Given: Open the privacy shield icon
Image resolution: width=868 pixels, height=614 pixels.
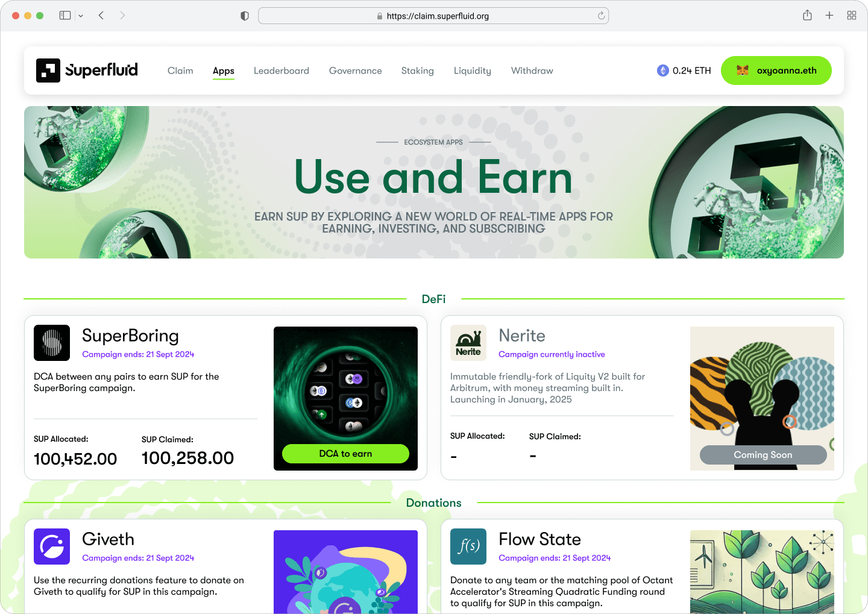Looking at the screenshot, I should pos(245,16).
